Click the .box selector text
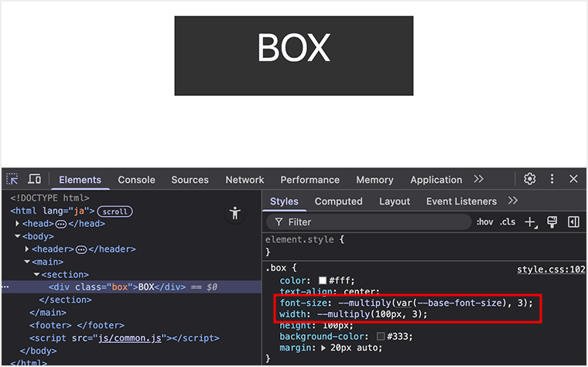This screenshot has width=588, height=367. coord(275,268)
